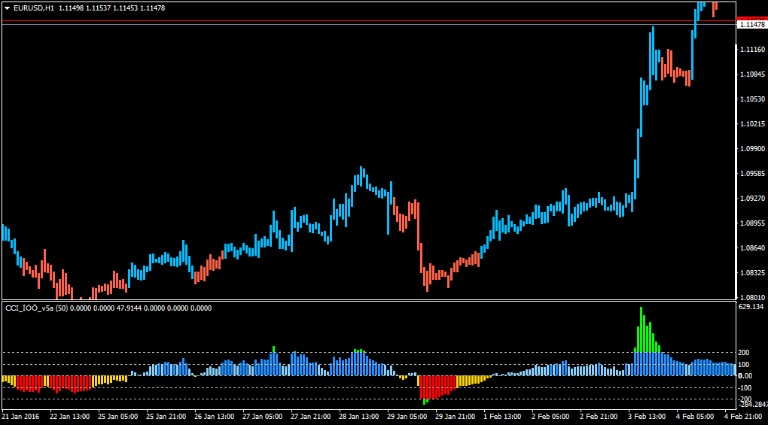Click the 1.09900 price axis label
The image size is (768, 425).
[x=750, y=148]
